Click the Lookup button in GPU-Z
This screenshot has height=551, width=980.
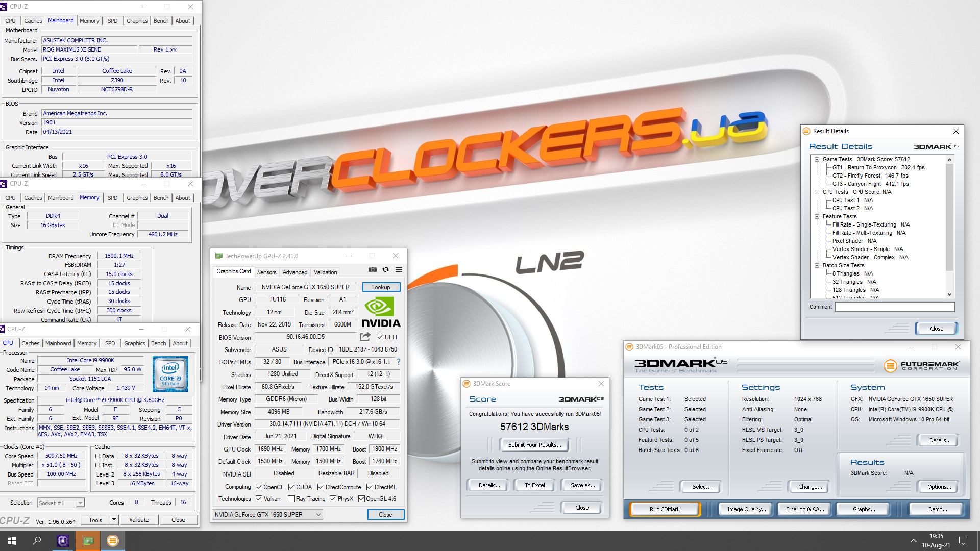[x=381, y=287]
